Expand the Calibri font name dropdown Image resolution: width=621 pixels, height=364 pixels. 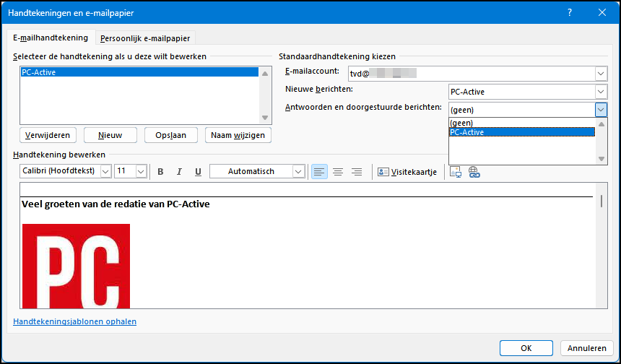(x=105, y=171)
